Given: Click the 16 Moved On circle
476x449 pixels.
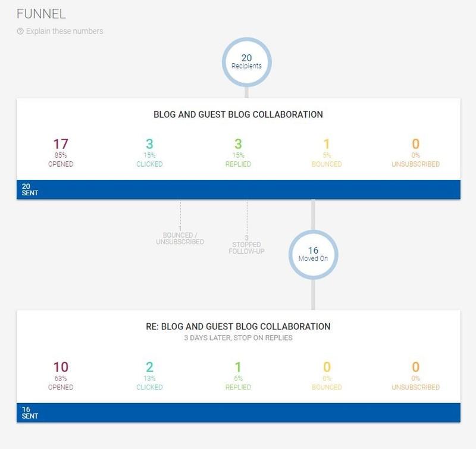Looking at the screenshot, I should click(x=313, y=254).
